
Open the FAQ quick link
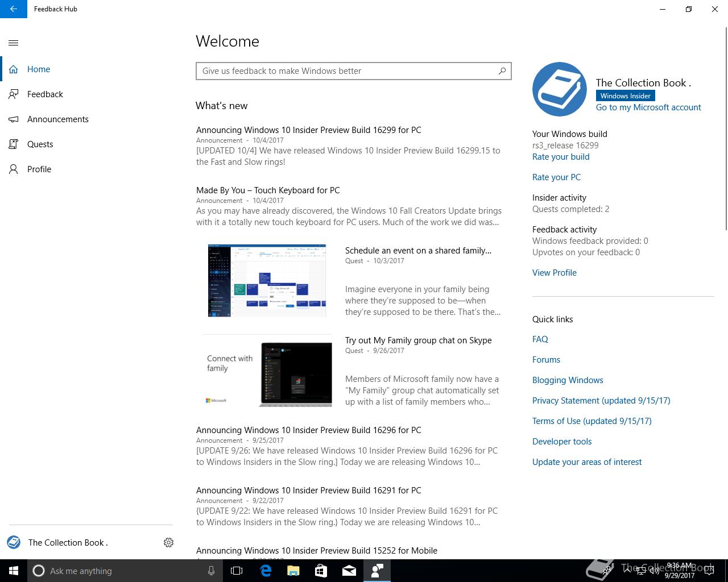pyautogui.click(x=540, y=339)
